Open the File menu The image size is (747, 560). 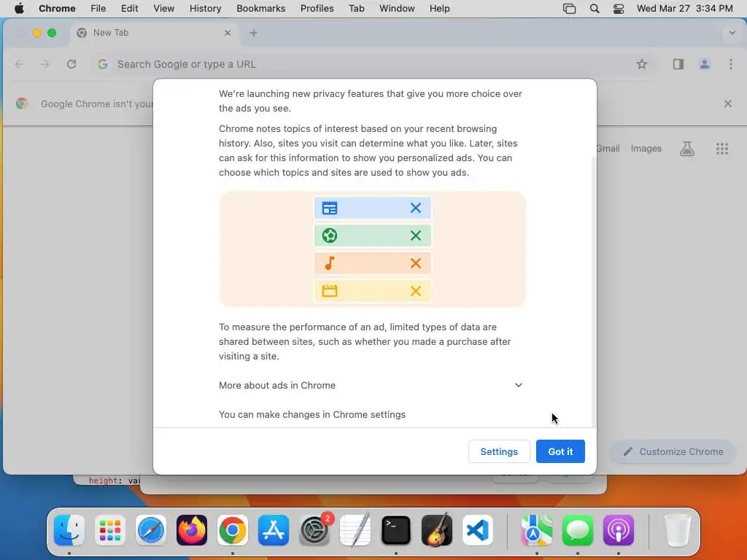pyautogui.click(x=98, y=8)
